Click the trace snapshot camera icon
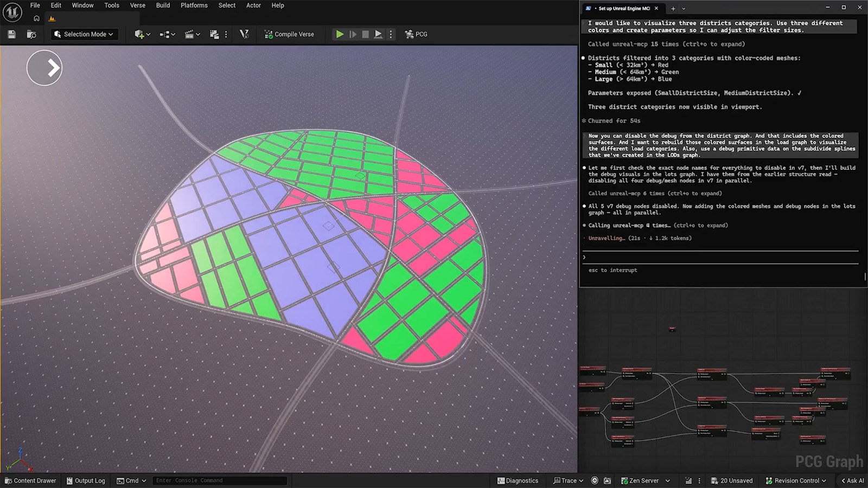Viewport: 868px width, 488px height. (x=607, y=480)
